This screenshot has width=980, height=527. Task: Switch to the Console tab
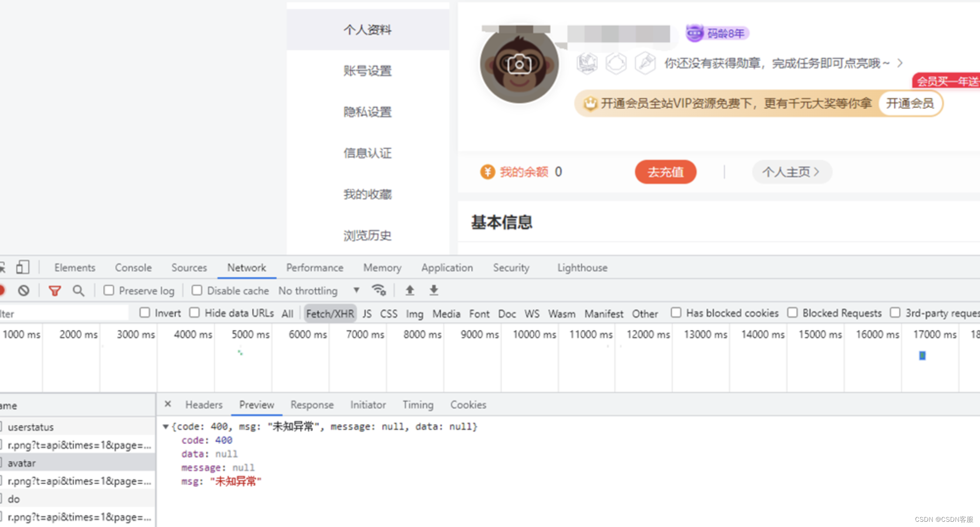pos(133,267)
